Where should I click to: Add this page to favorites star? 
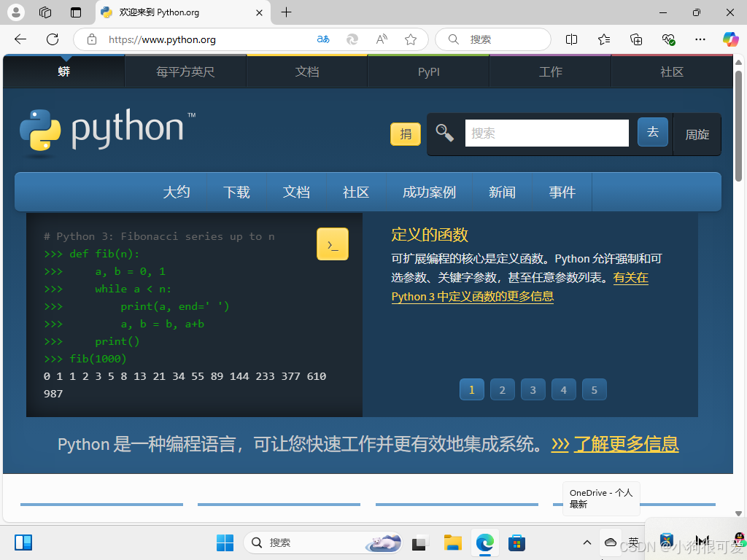(x=411, y=39)
